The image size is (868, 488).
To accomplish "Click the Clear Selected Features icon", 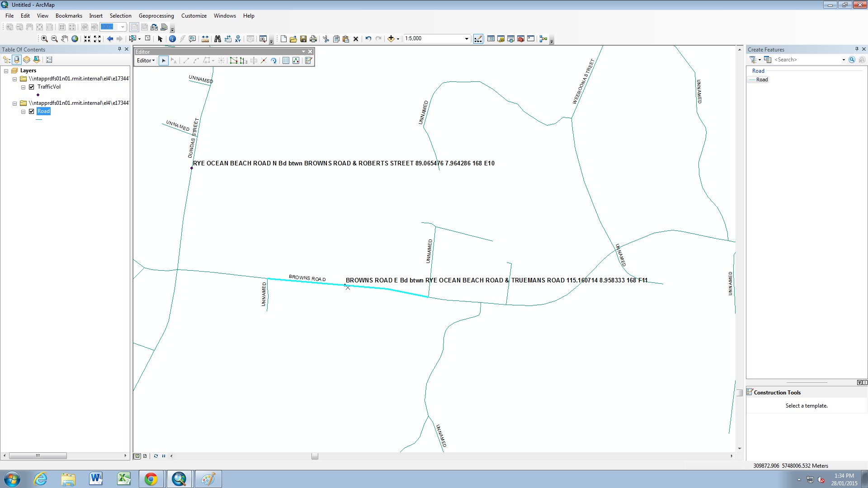I will 147,39.
